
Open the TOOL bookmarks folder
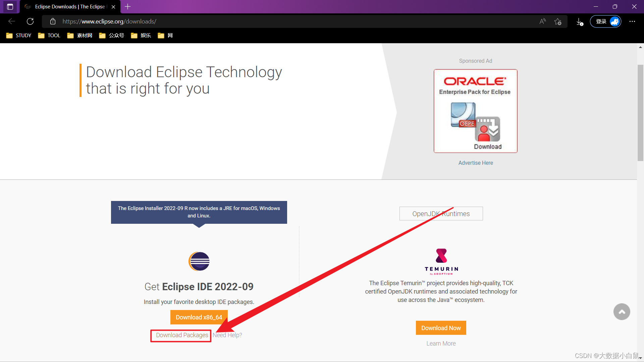(x=49, y=36)
